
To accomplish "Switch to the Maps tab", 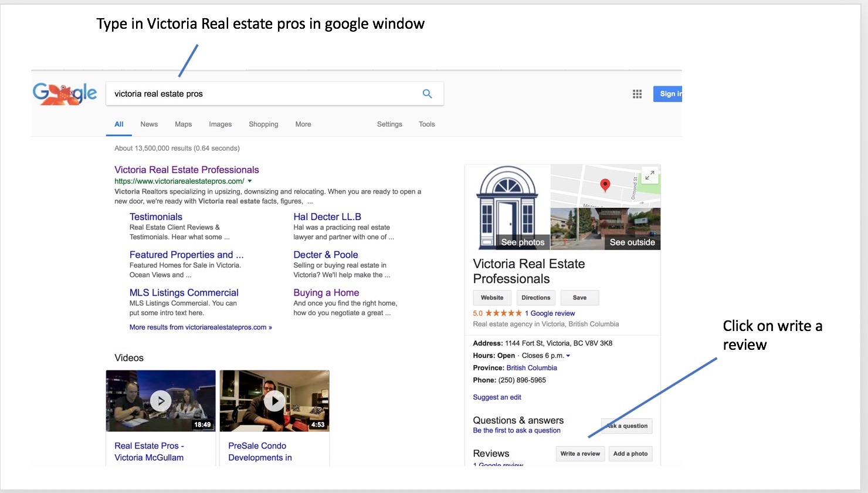I will click(x=184, y=124).
